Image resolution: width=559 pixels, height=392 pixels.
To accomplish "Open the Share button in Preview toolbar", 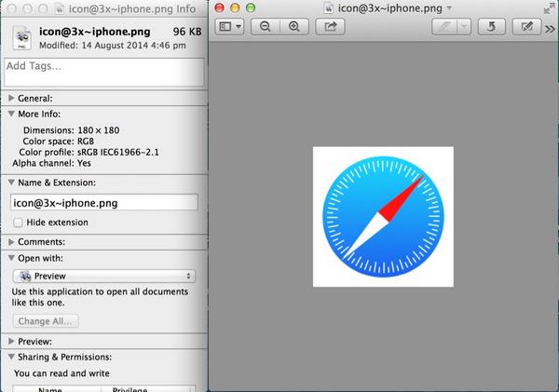I will 330,27.
